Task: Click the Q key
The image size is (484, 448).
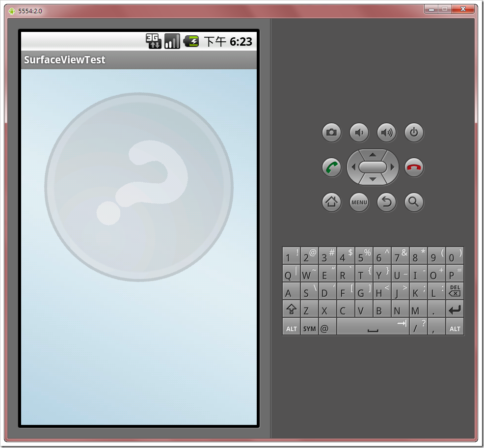Action: 291,273
